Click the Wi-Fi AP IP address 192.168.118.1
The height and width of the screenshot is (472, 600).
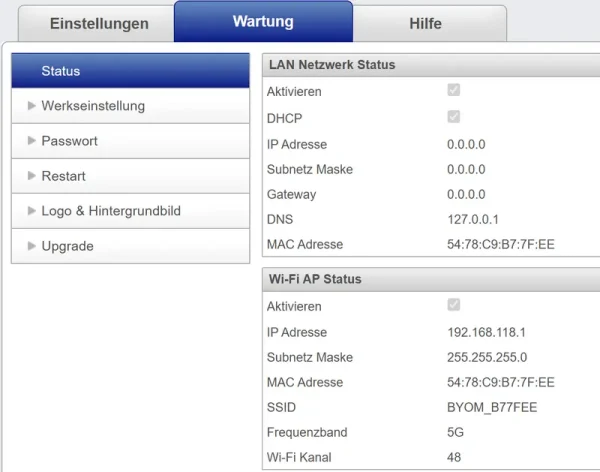click(487, 332)
